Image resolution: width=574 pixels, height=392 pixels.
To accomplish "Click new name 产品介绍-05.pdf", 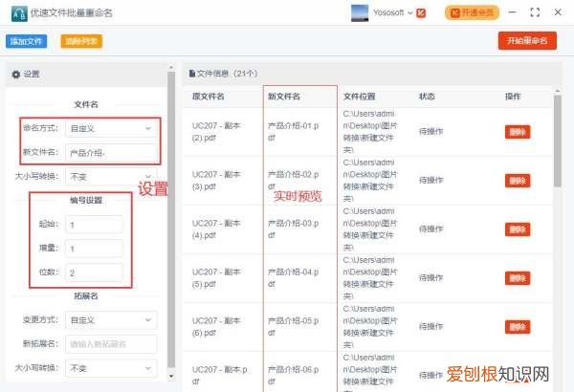I will pos(294,326).
